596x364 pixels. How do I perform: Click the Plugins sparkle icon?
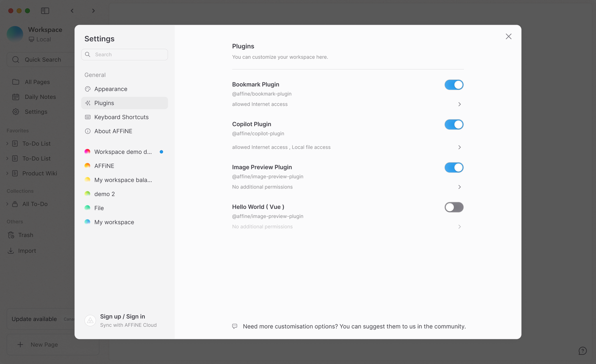(x=88, y=103)
